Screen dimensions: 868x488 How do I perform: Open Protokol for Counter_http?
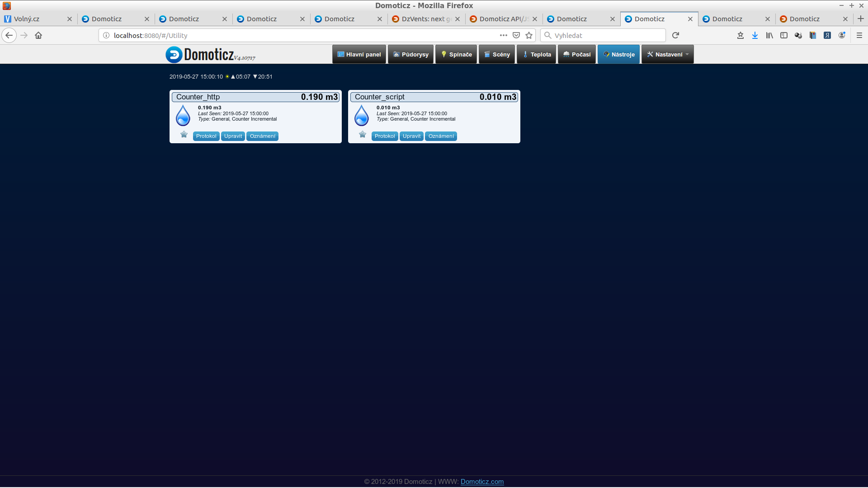point(206,136)
